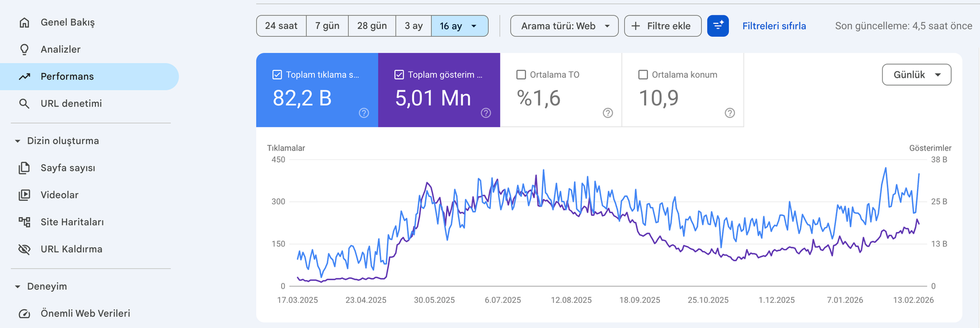This screenshot has width=980, height=328.
Task: Select the 28 gün date range tab
Action: (372, 26)
